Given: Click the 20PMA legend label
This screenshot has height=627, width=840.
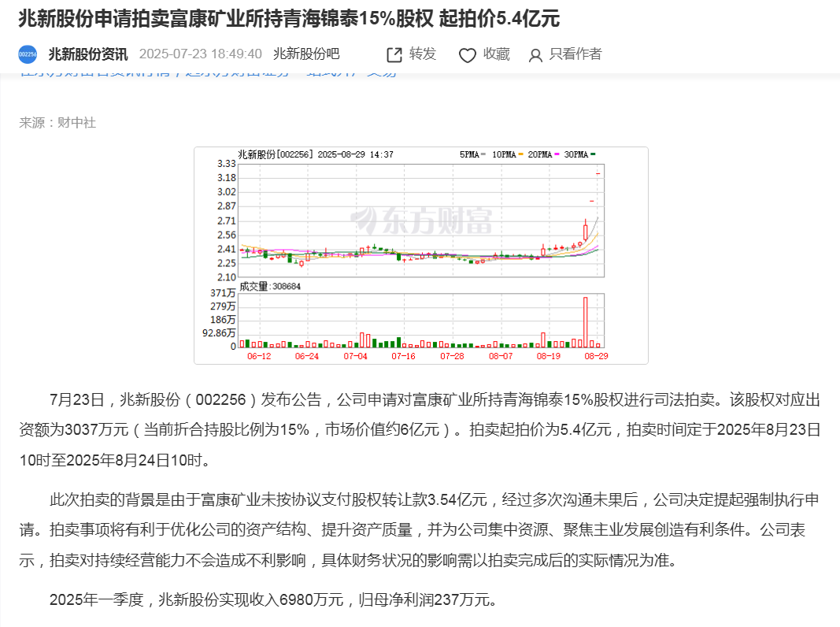Looking at the screenshot, I should tap(540, 154).
